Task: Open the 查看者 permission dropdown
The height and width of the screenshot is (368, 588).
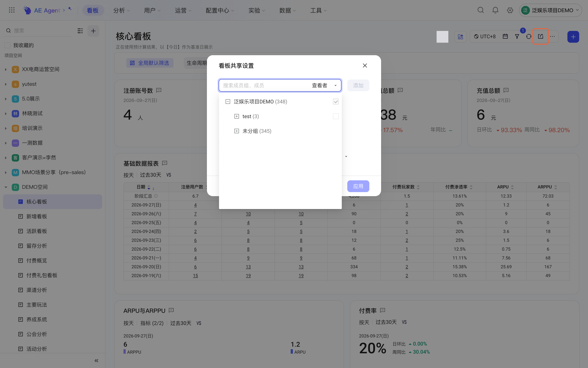Action: tap(324, 85)
